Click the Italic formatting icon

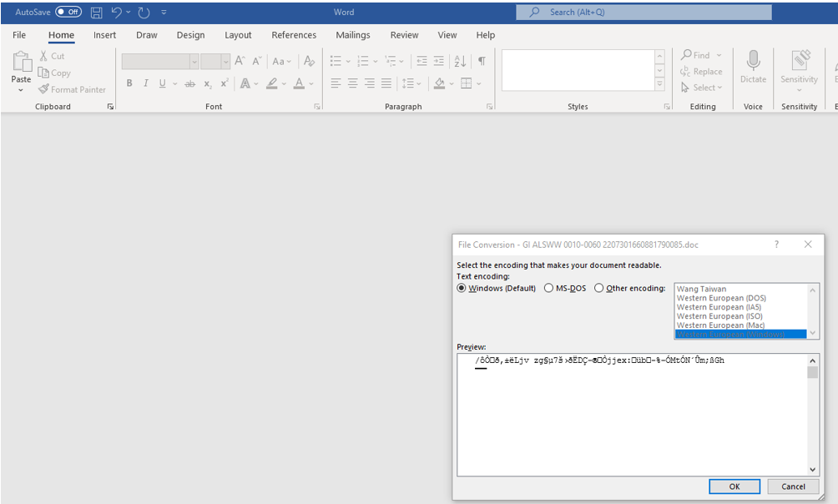[146, 83]
